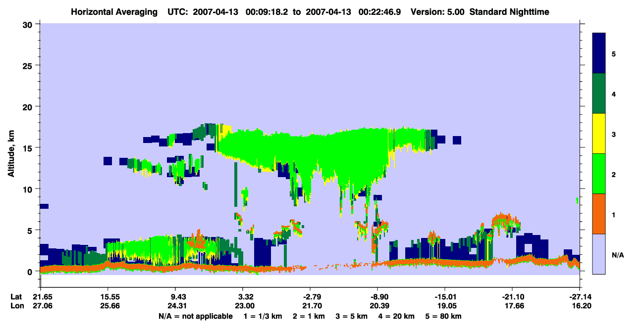
Task: Click the latitude value -21.10
Action: point(512,297)
